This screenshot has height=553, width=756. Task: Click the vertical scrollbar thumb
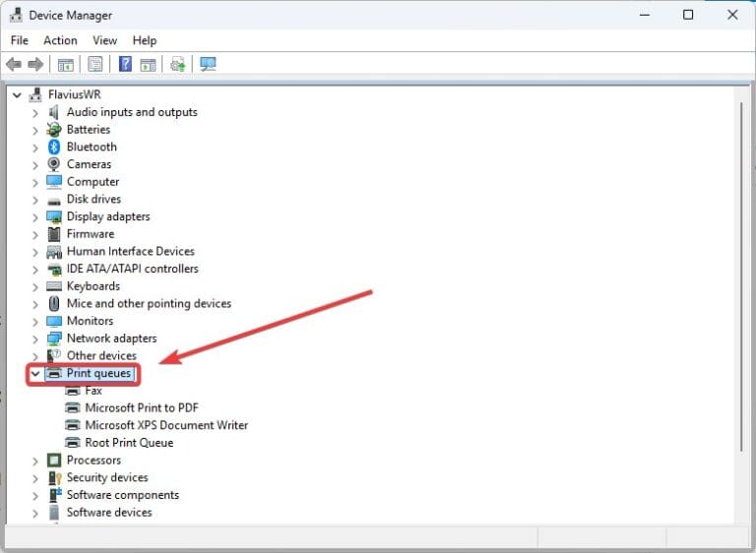[x=742, y=277]
